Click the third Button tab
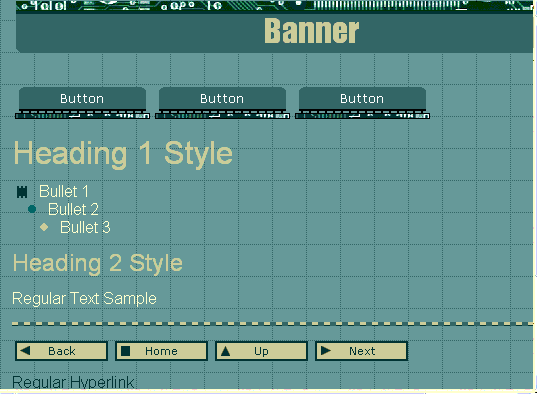The height and width of the screenshot is (394, 537). 362,102
